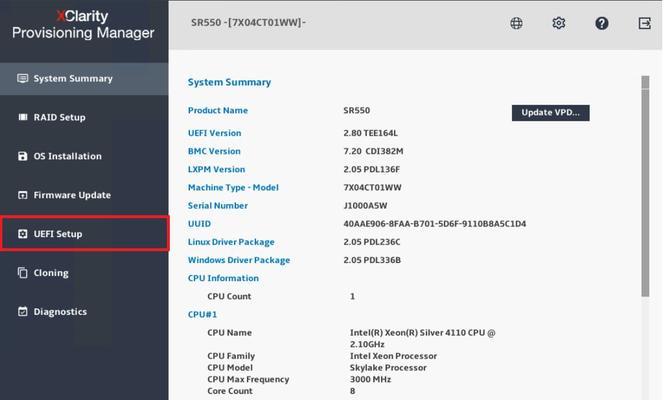This screenshot has width=664, height=400.
Task: Click the RAID Setup disk icon
Action: click(22, 117)
